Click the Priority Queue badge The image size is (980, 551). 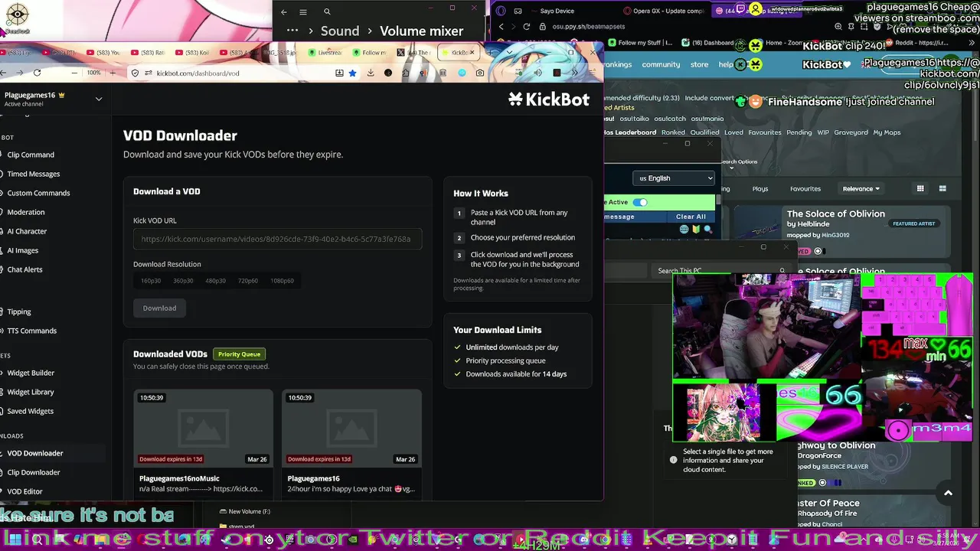tap(239, 354)
